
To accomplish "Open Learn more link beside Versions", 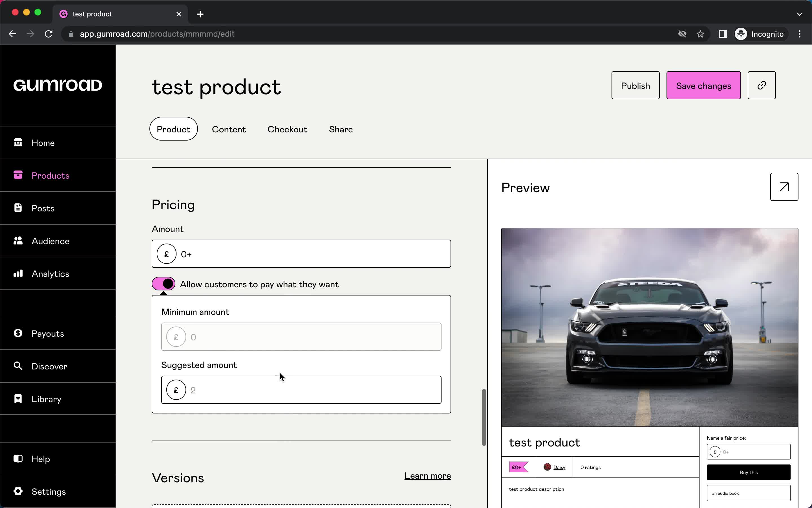I will [x=427, y=476].
